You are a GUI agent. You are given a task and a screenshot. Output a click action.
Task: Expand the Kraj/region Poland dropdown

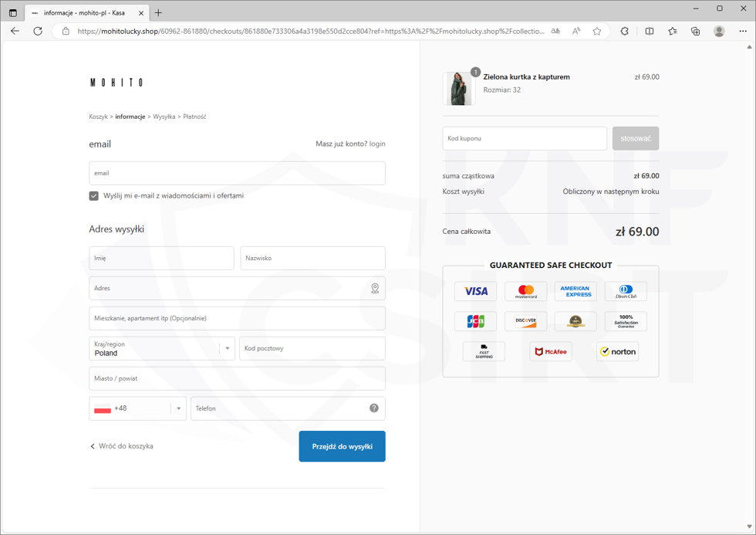tap(227, 348)
